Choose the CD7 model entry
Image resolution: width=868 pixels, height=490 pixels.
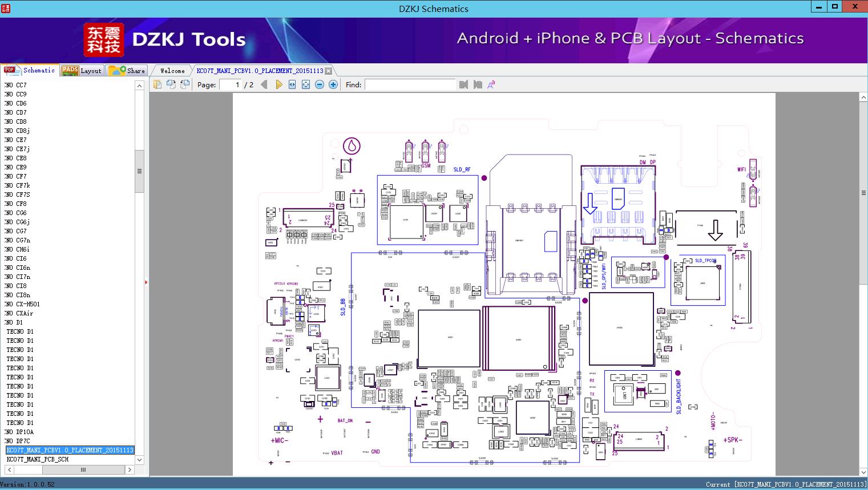pos(16,112)
